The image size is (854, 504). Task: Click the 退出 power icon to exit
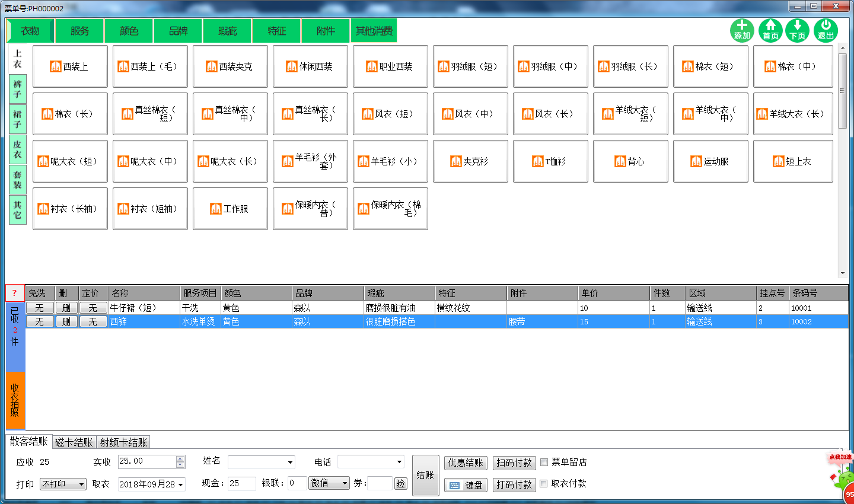pos(826,30)
